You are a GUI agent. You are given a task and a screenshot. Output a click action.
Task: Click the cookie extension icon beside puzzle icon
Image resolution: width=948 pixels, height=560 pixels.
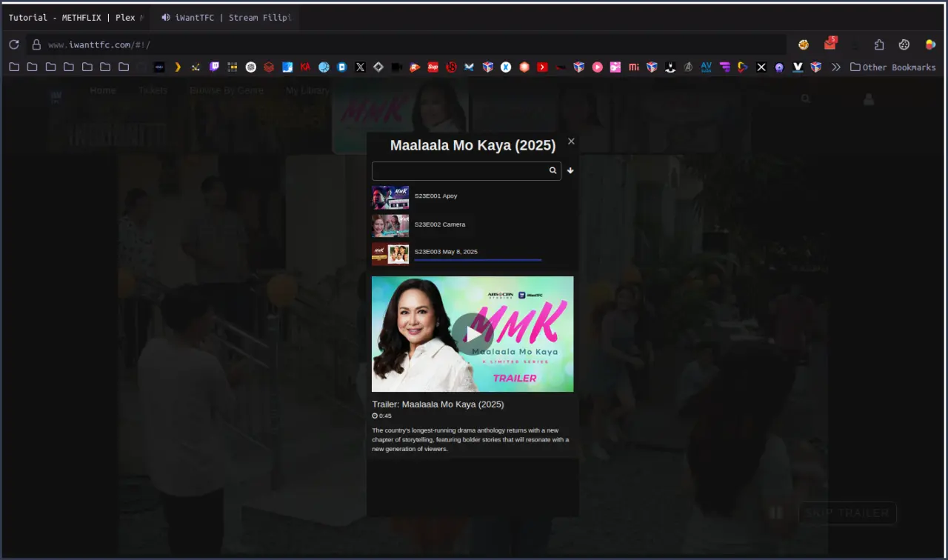(x=904, y=44)
